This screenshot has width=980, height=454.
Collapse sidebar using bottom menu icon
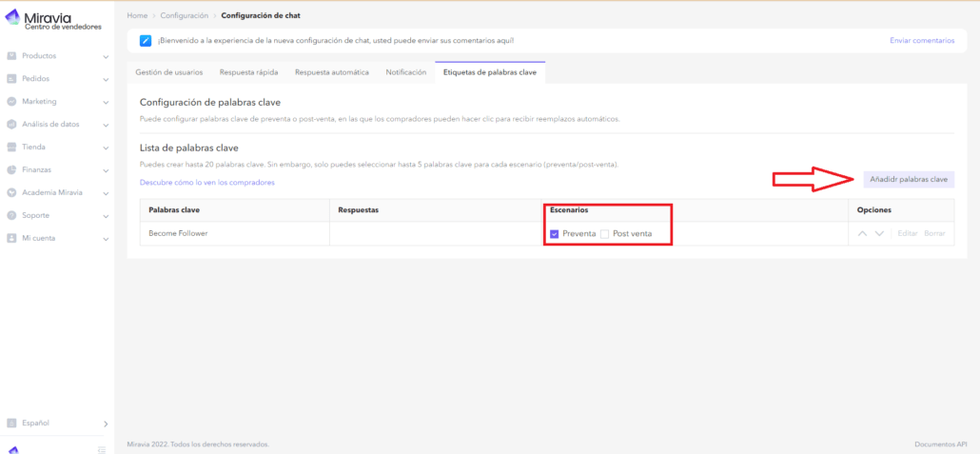point(102,449)
